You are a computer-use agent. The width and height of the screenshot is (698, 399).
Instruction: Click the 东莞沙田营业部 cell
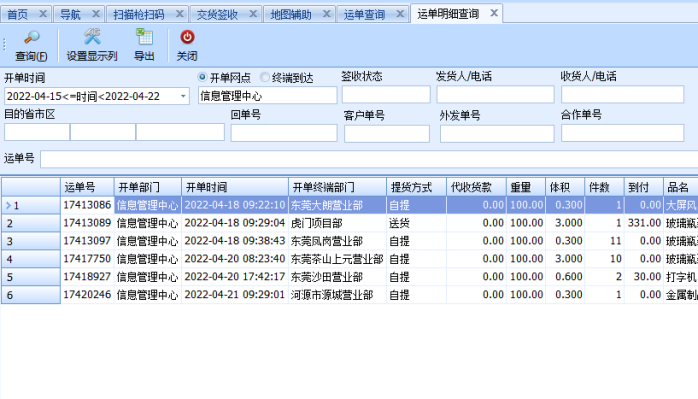(x=337, y=277)
